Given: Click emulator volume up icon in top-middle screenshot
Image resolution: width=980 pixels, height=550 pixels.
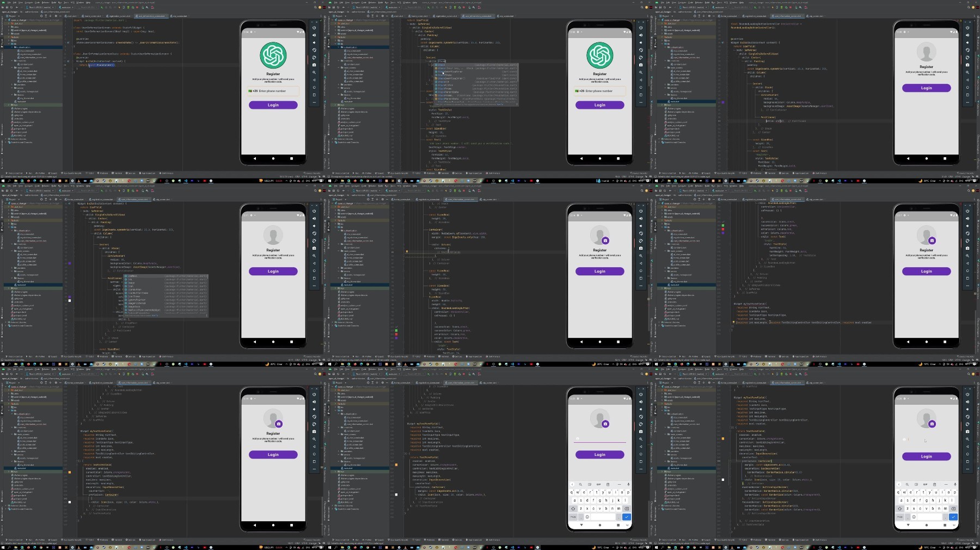Looking at the screenshot, I should 641,35.
